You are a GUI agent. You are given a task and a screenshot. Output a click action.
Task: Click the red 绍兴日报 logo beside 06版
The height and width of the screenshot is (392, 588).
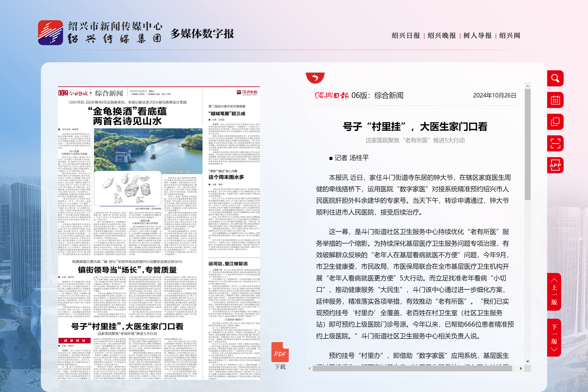pos(332,96)
